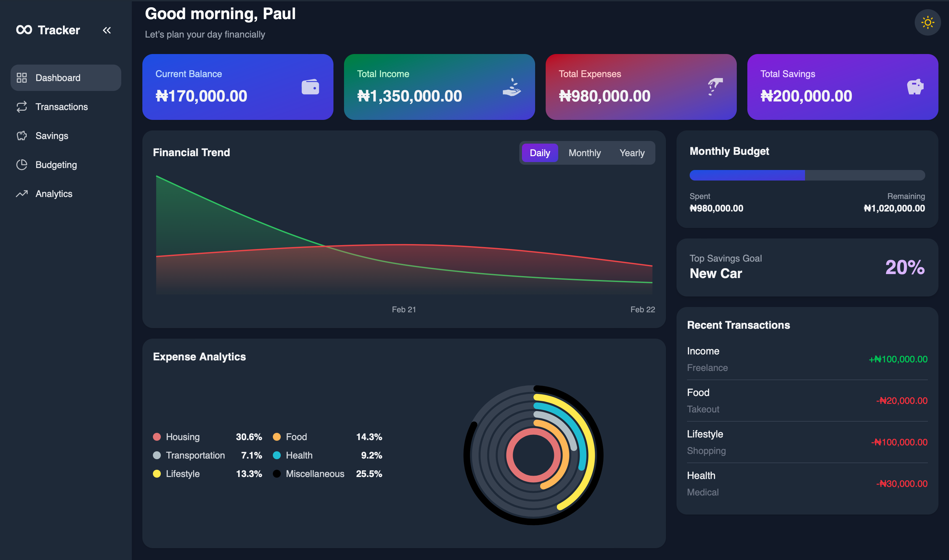Click the wallet icon on Current Balance card
Image resolution: width=949 pixels, height=560 pixels.
[310, 87]
